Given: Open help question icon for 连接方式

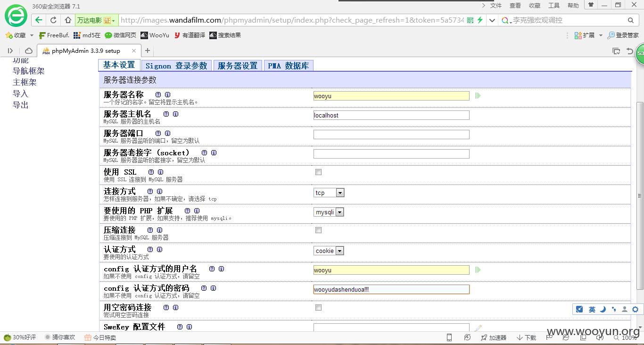Looking at the screenshot, I should click(150, 192).
